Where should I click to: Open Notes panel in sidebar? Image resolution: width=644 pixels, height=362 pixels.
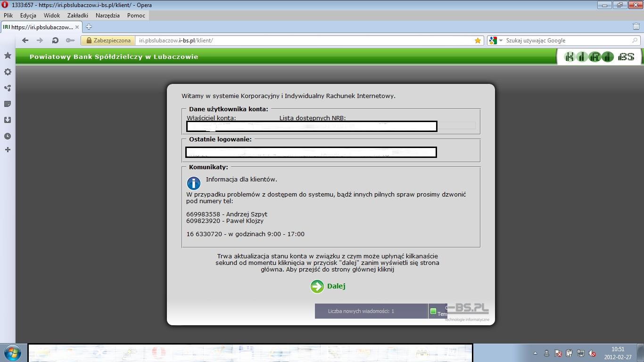point(8,104)
